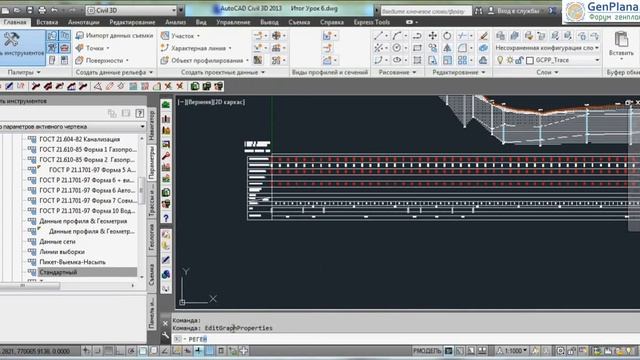
Task: Click the command line wrench settings icon
Action: pos(165,336)
